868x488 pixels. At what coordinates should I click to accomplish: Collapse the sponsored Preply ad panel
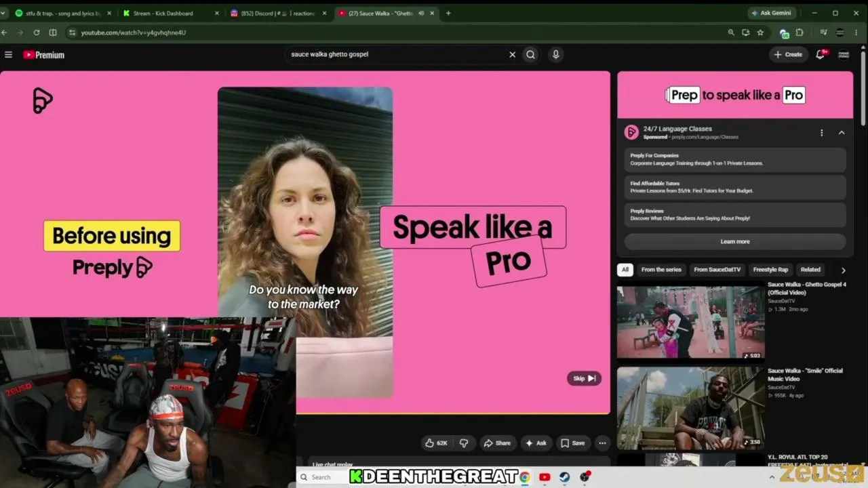842,133
